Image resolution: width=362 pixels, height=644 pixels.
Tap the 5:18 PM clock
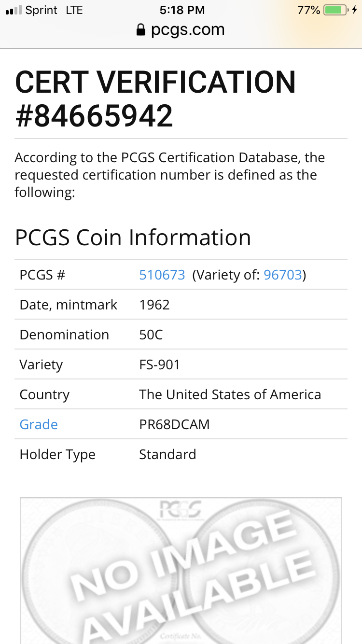[182, 10]
